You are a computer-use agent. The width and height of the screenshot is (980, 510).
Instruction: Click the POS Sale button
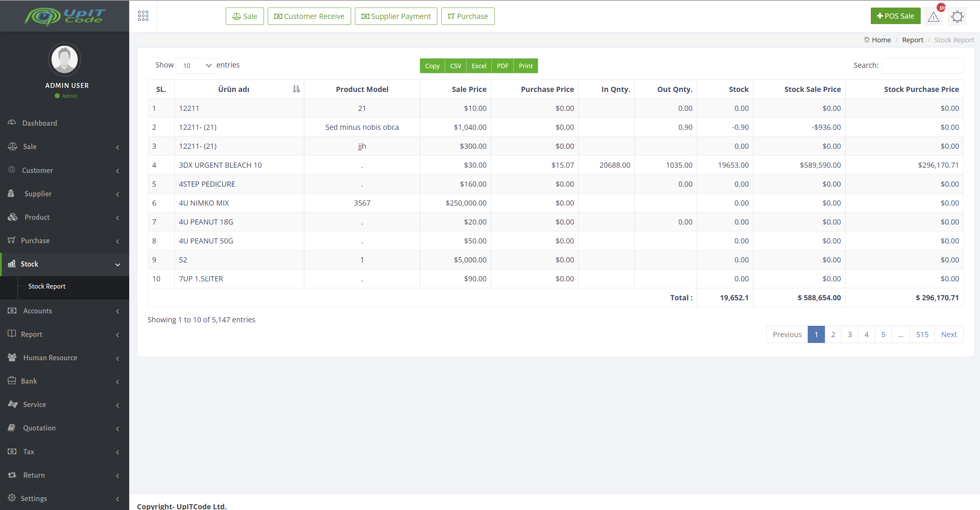(x=895, y=16)
